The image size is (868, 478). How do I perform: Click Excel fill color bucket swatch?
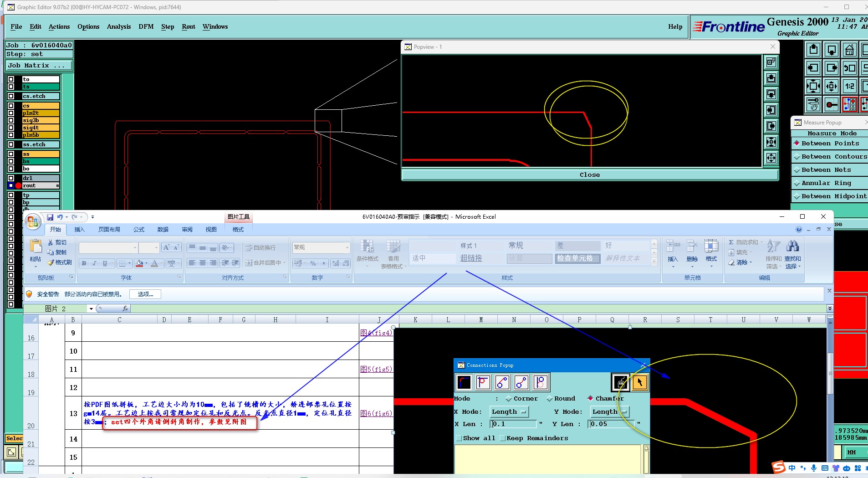click(139, 263)
